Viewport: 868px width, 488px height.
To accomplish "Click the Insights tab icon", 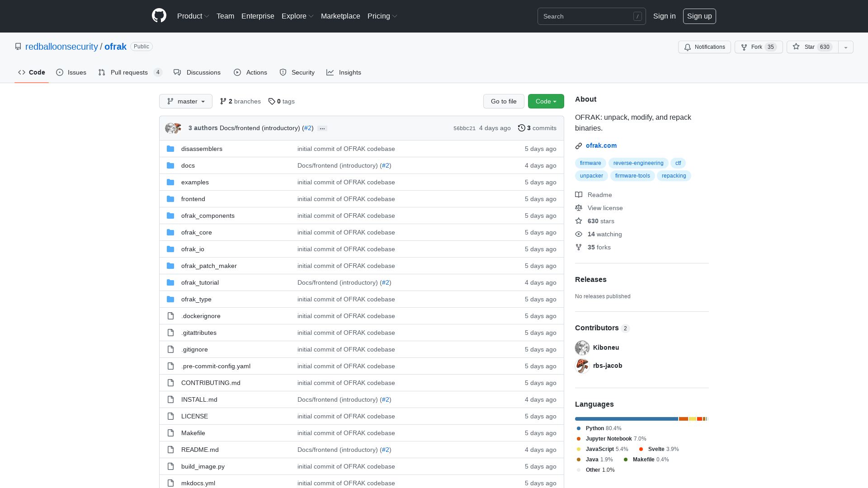I will pos(330,72).
